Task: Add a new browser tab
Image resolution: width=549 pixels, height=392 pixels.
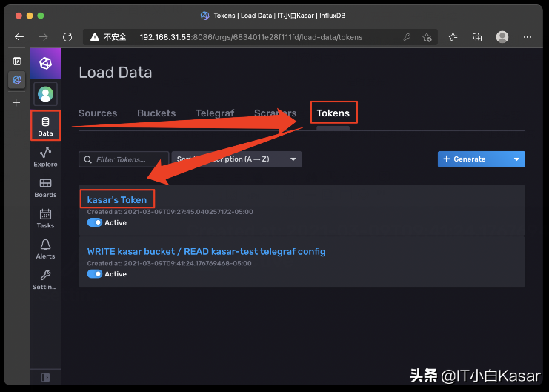Action: 16,103
